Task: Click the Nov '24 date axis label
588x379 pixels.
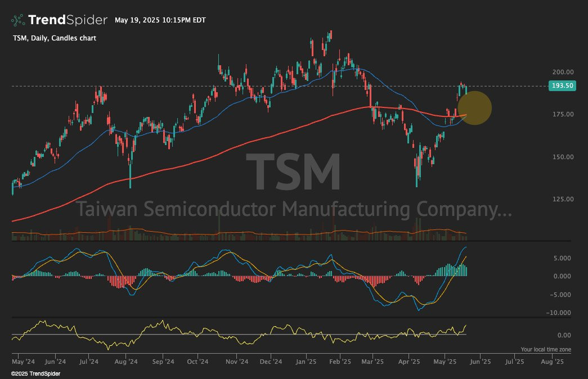Action: [x=237, y=362]
